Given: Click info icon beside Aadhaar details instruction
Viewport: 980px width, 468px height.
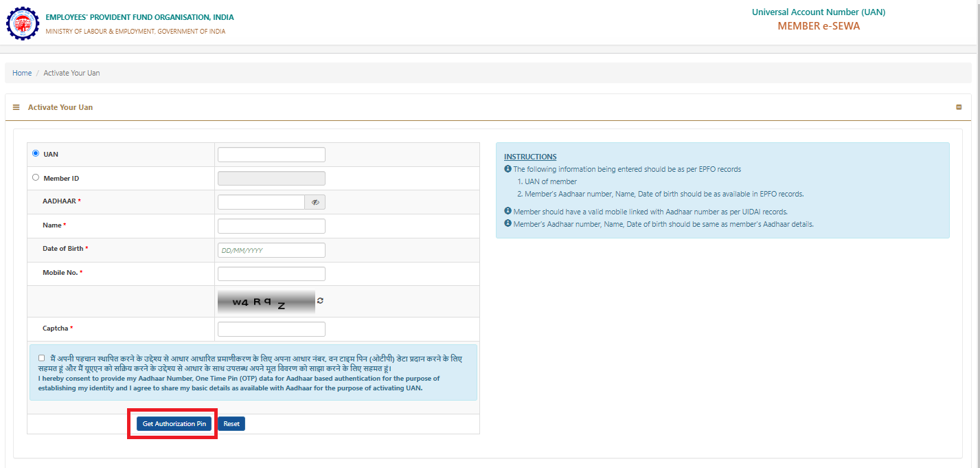Looking at the screenshot, I should (508, 224).
